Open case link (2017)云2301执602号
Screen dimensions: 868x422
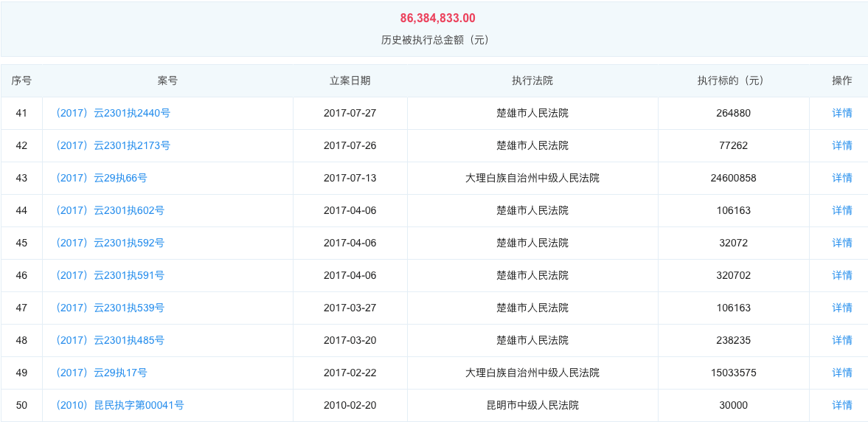pos(109,210)
